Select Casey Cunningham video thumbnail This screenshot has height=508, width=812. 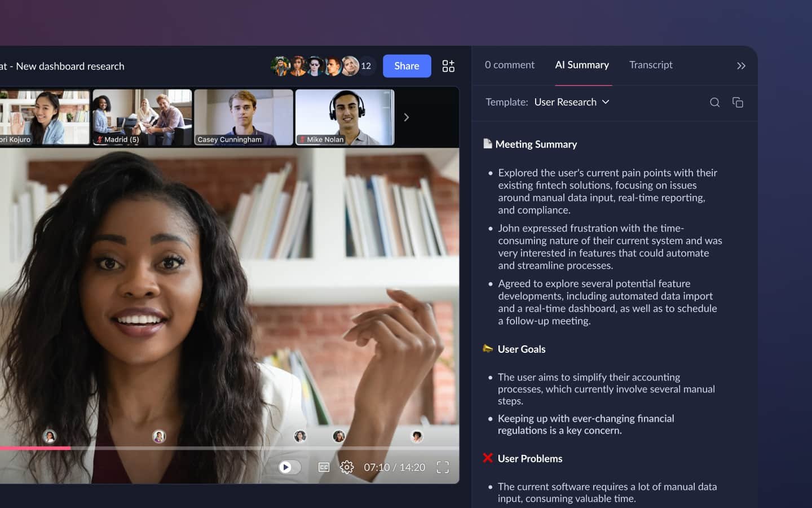(244, 117)
